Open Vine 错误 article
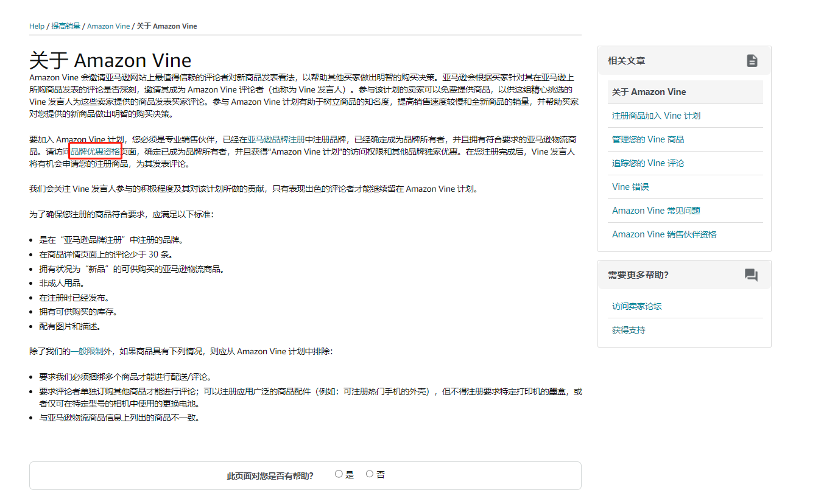This screenshot has height=504, width=821. 630,187
